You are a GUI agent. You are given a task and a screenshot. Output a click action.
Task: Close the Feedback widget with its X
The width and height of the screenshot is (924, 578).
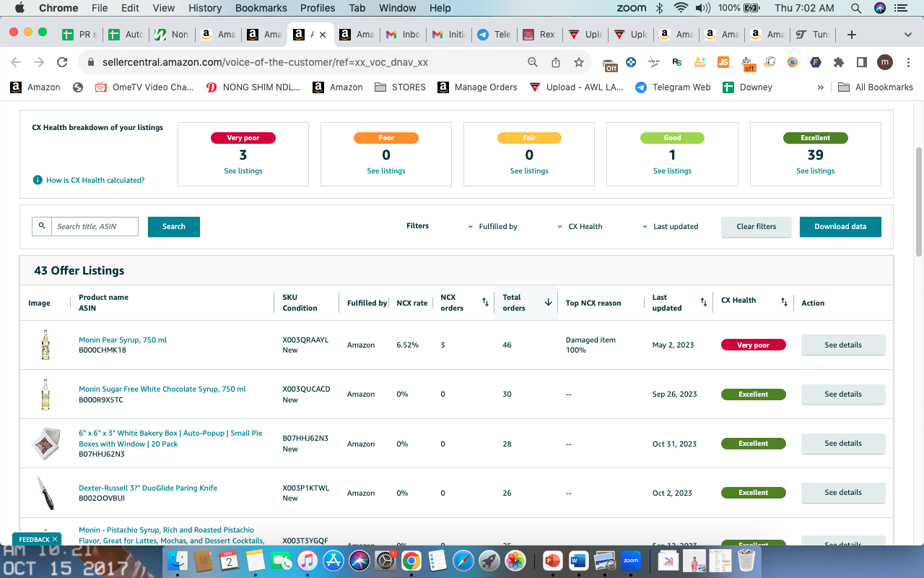point(55,540)
